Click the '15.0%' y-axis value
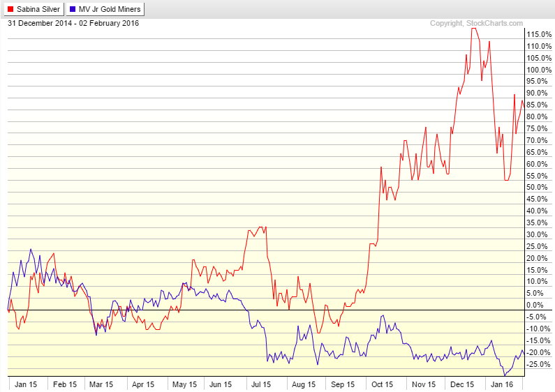Image resolution: width=555 pixels, height=392 pixels. click(538, 270)
